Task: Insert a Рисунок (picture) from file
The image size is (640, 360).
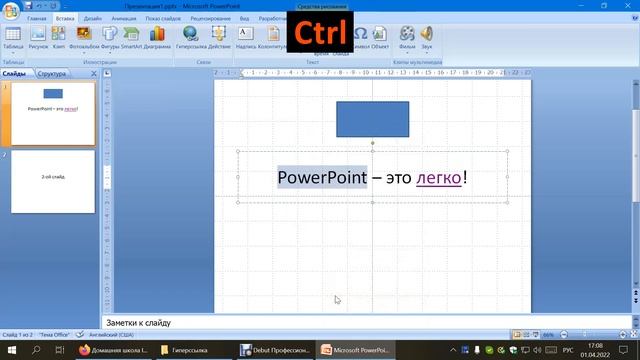Action: [38, 38]
